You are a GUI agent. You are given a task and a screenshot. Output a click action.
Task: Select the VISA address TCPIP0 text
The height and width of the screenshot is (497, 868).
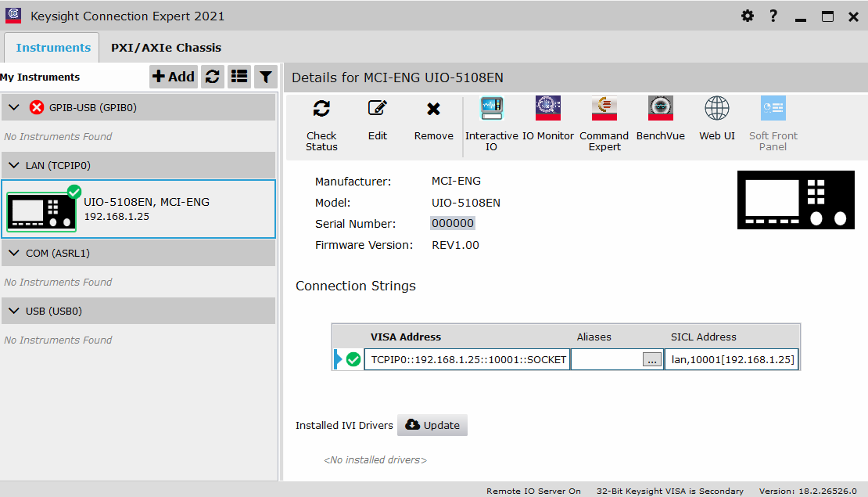468,359
